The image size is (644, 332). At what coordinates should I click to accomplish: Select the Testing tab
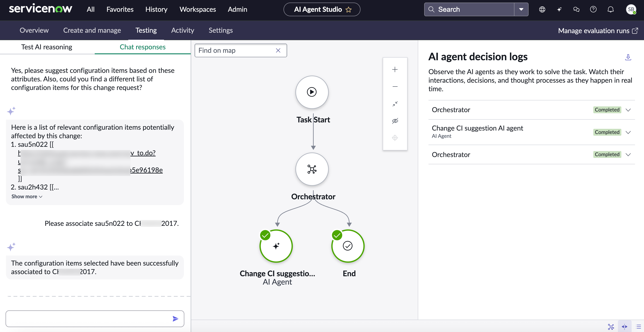(146, 30)
